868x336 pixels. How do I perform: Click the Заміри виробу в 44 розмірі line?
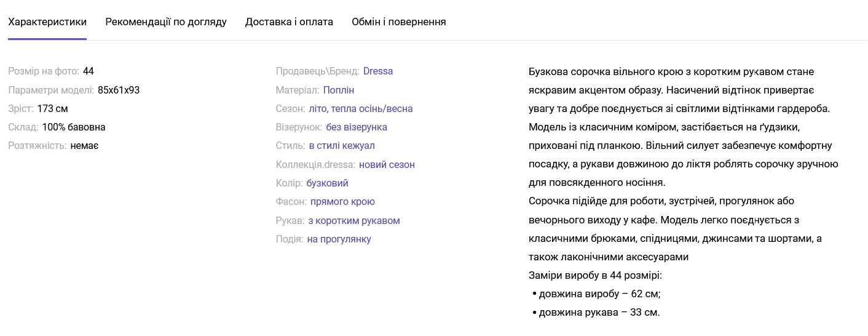coord(595,275)
